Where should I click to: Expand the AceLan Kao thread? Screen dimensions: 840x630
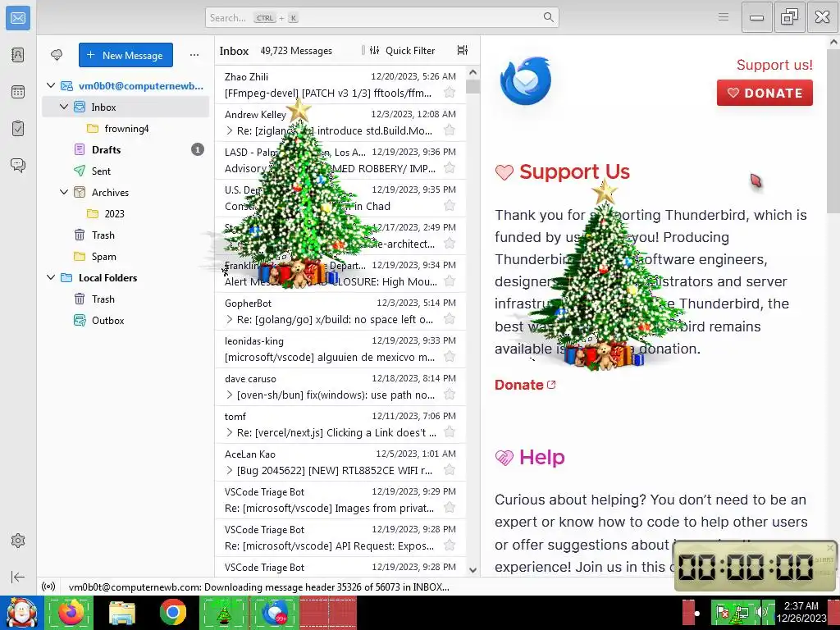[x=230, y=470]
